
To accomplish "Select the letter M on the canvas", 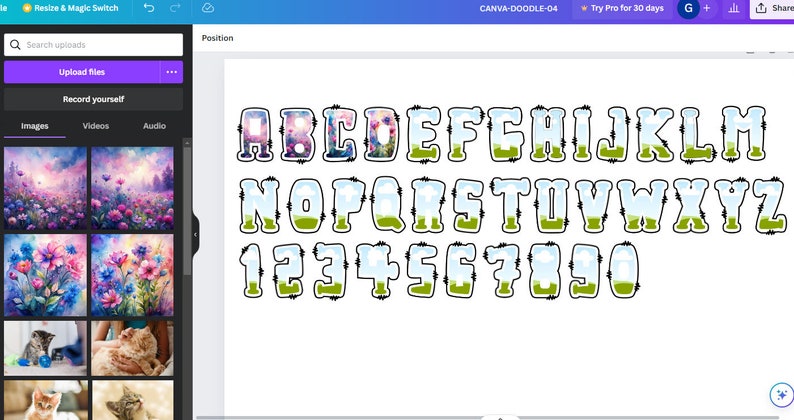I will pyautogui.click(x=743, y=133).
